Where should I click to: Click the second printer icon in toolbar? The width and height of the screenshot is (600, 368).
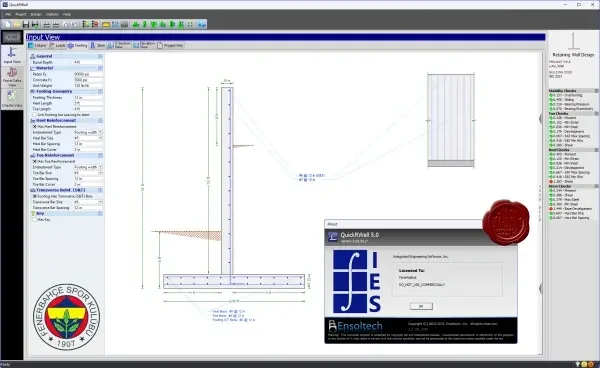pyautogui.click(x=56, y=24)
